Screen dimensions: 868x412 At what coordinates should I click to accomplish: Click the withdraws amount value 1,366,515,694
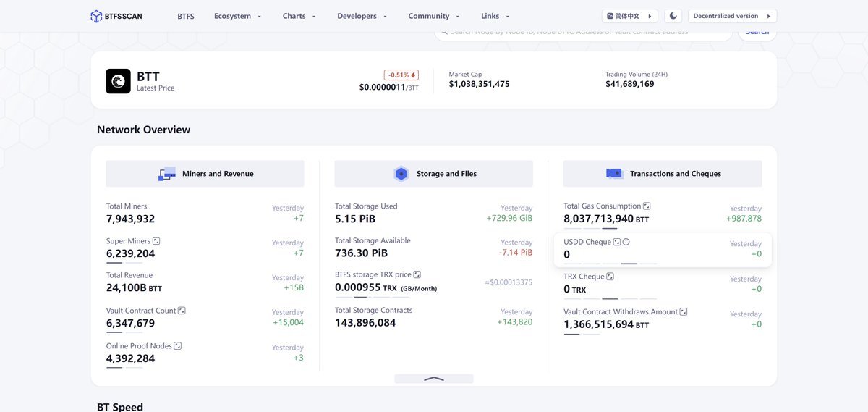(x=598, y=324)
